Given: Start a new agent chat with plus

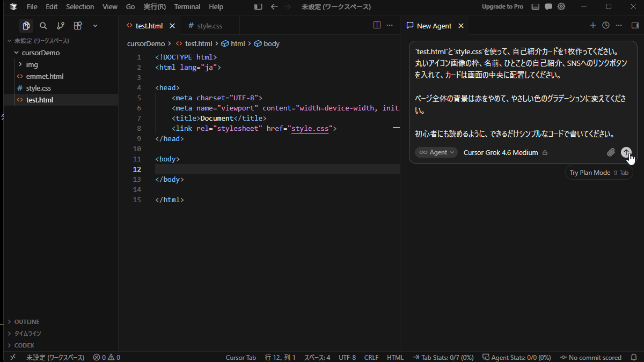Looking at the screenshot, I should [593, 25].
